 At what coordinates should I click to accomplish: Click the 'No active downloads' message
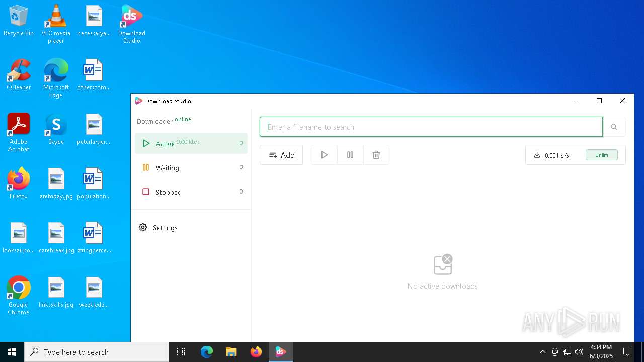click(443, 286)
